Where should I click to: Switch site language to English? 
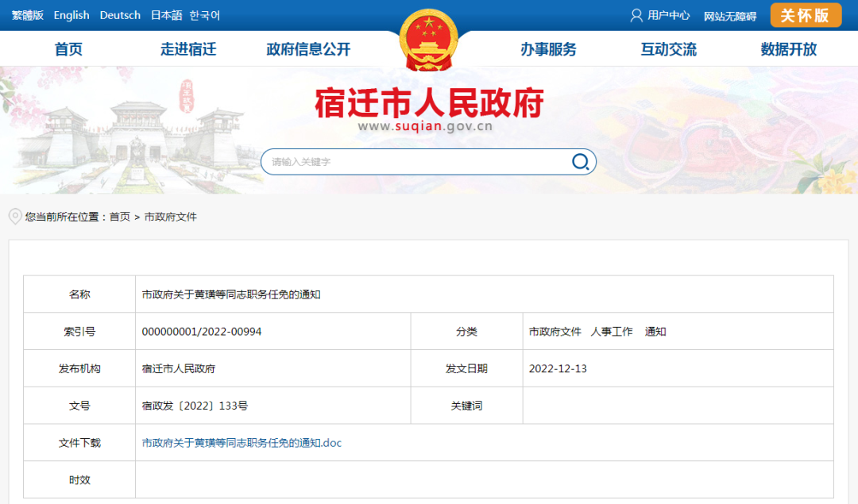click(71, 15)
